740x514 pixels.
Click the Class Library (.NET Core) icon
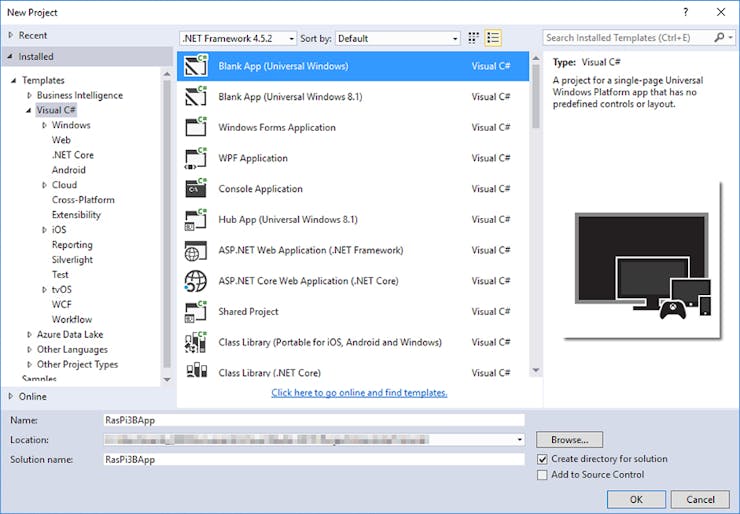tap(195, 370)
